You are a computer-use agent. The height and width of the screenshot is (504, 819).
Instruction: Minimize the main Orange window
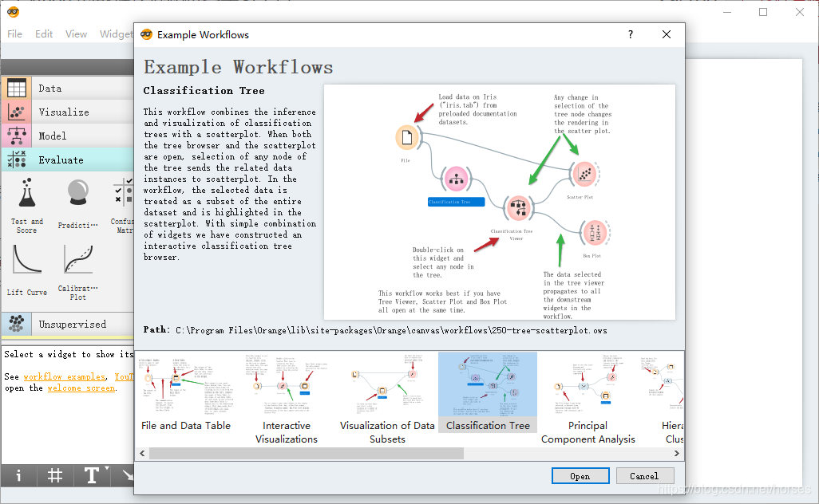(x=727, y=12)
